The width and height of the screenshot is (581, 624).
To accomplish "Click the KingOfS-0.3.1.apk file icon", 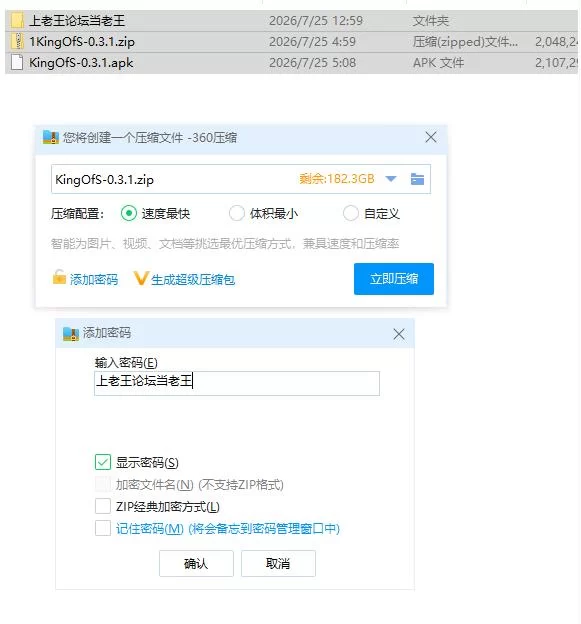I will click(x=17, y=62).
